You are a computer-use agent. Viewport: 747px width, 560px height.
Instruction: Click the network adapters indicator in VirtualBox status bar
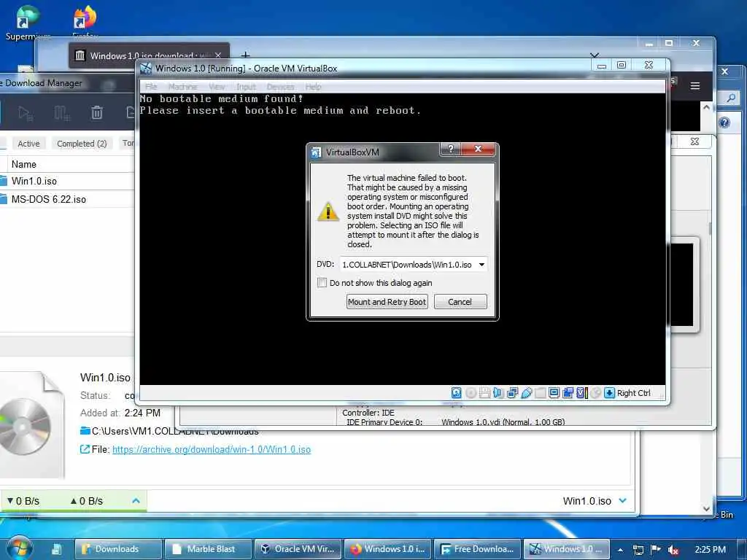pos(513,393)
